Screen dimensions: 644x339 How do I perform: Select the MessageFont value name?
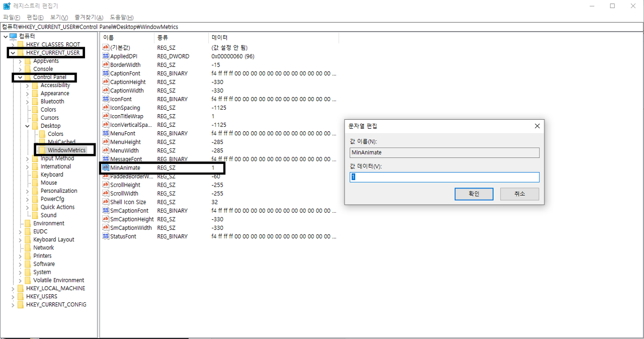[126, 159]
